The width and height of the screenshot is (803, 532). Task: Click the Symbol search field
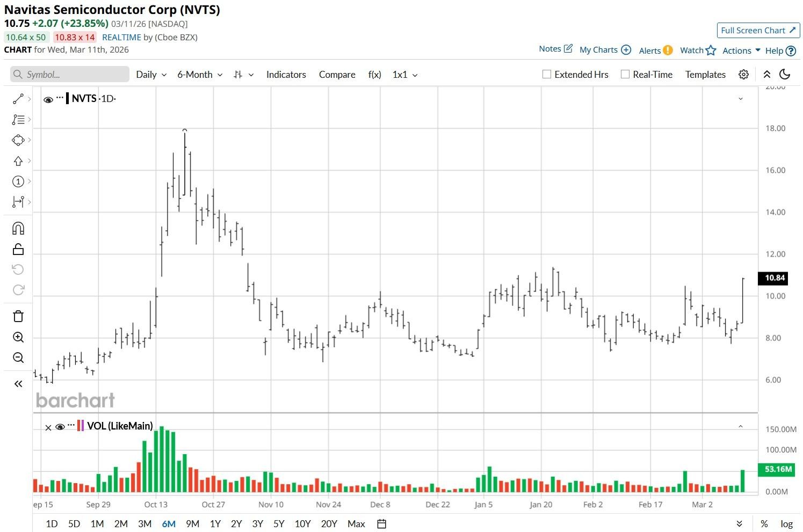(x=70, y=75)
